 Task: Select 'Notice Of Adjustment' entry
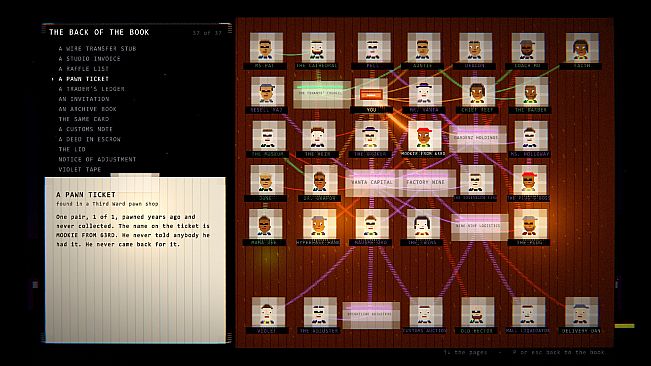pos(97,159)
